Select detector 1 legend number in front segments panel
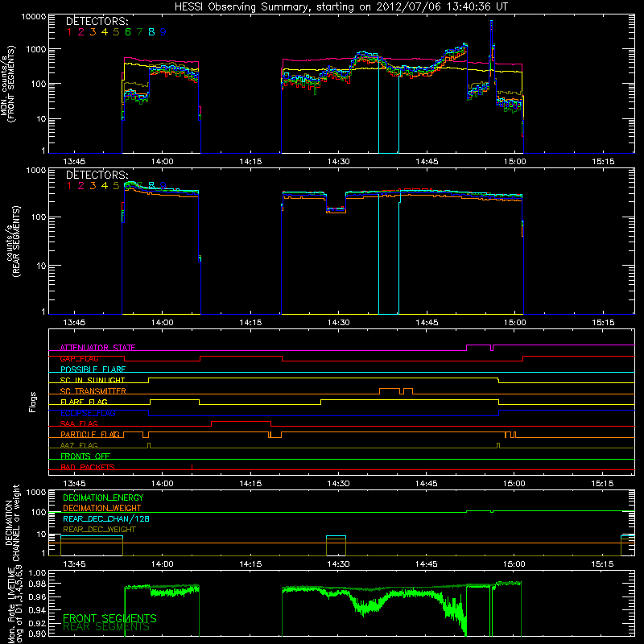Viewport: 644px width, 644px height. 69,32
